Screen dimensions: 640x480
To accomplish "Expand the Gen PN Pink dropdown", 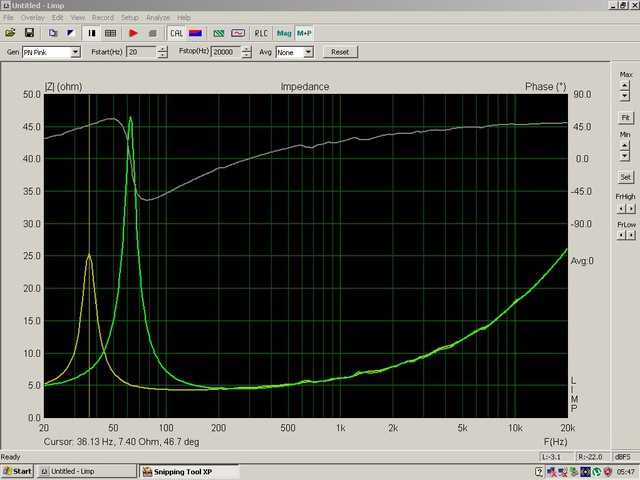I will (76, 52).
